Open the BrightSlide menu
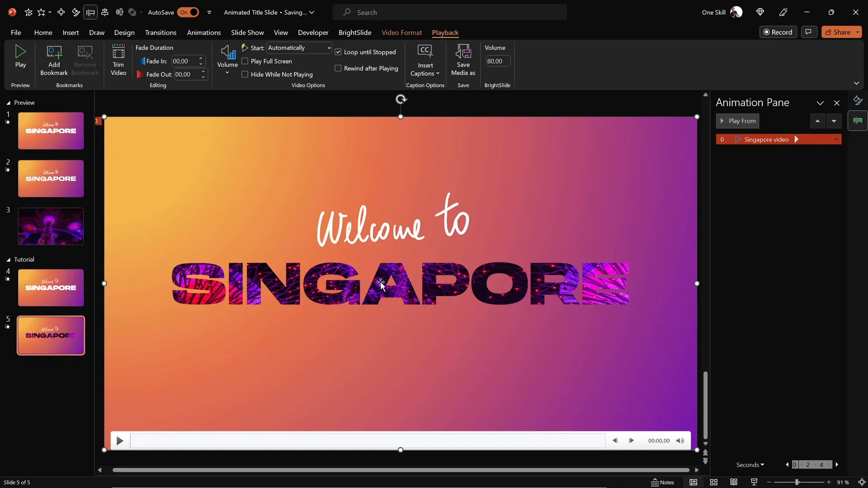Image resolution: width=868 pixels, height=488 pixels. click(x=355, y=33)
